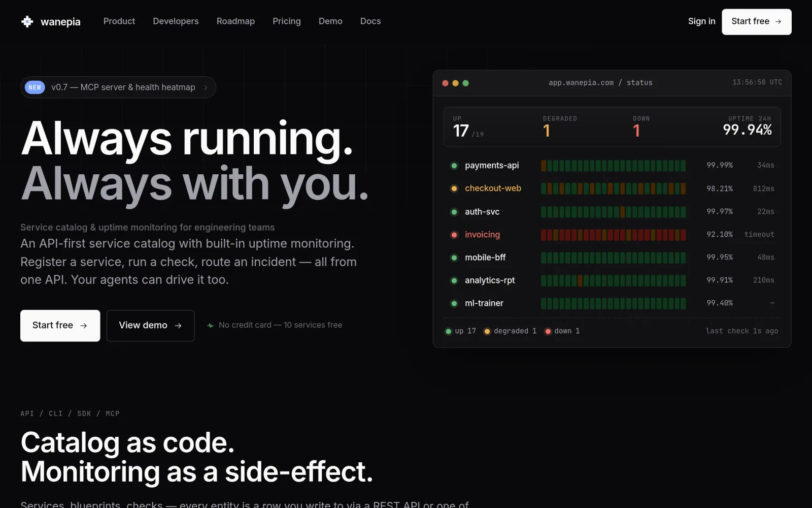Click the header Start free button
Image resolution: width=812 pixels, height=508 pixels.
757,22
